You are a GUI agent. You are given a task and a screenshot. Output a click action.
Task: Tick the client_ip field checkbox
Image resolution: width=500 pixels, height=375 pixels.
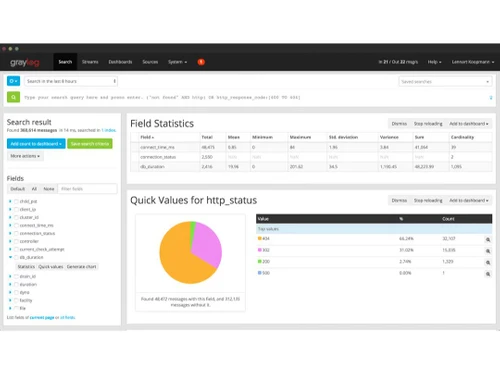16,209
